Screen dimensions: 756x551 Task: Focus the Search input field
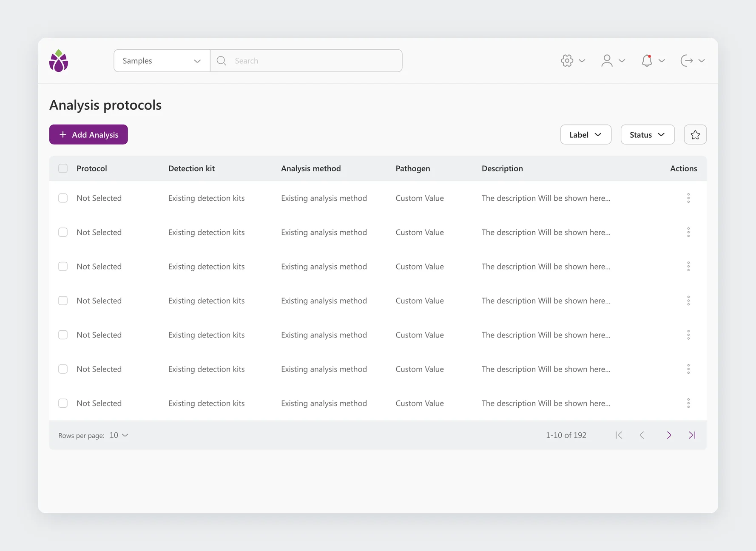307,61
